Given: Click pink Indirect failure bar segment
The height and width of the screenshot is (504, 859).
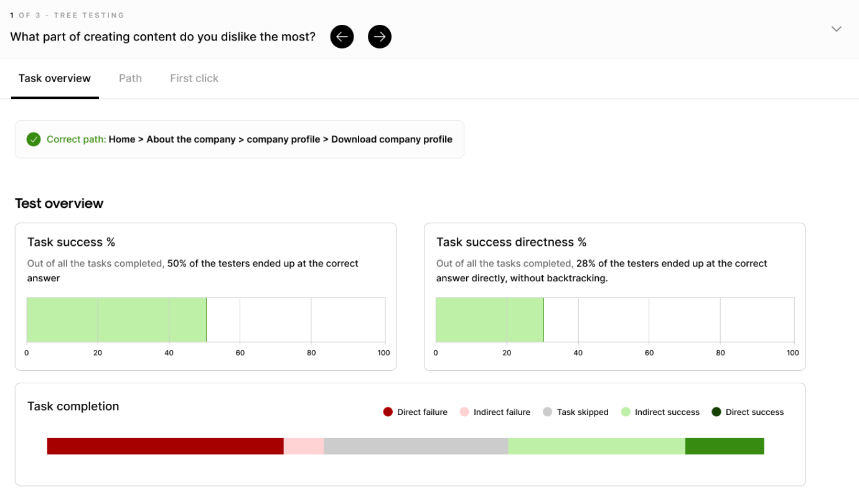Looking at the screenshot, I should [304, 446].
